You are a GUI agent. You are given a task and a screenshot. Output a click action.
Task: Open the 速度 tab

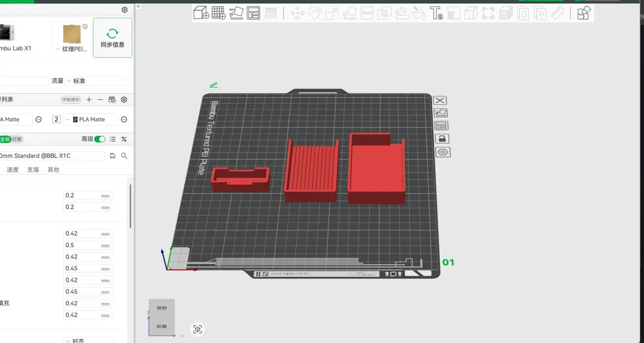13,169
